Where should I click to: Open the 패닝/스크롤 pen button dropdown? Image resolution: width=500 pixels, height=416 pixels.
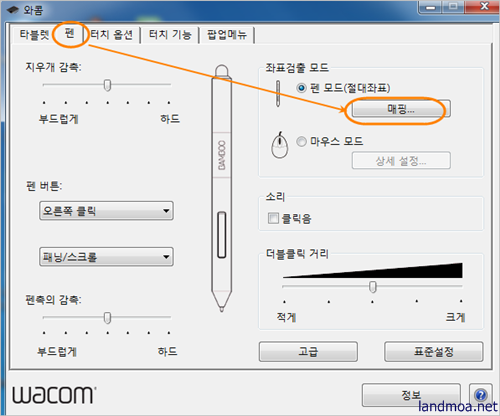click(x=106, y=257)
